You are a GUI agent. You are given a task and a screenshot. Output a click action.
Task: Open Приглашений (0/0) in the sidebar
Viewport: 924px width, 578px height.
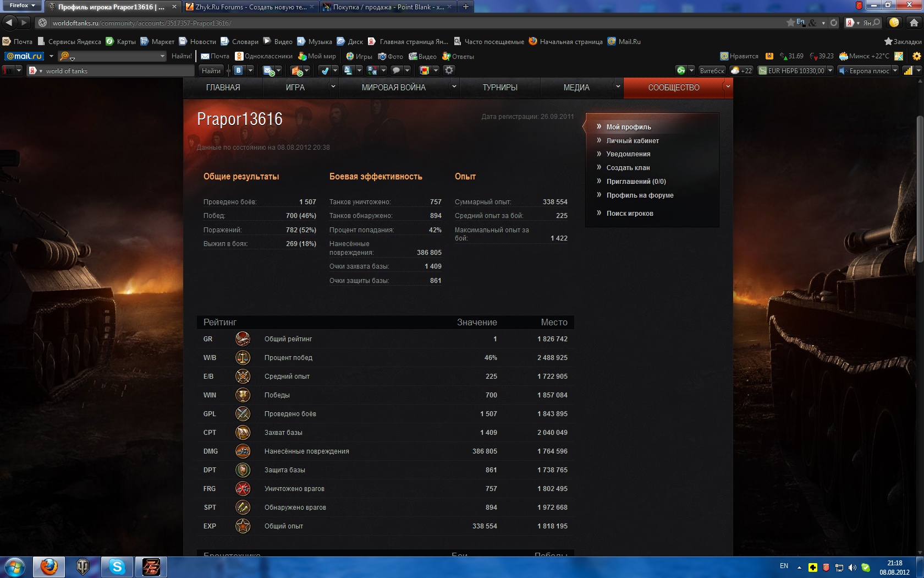[636, 182]
